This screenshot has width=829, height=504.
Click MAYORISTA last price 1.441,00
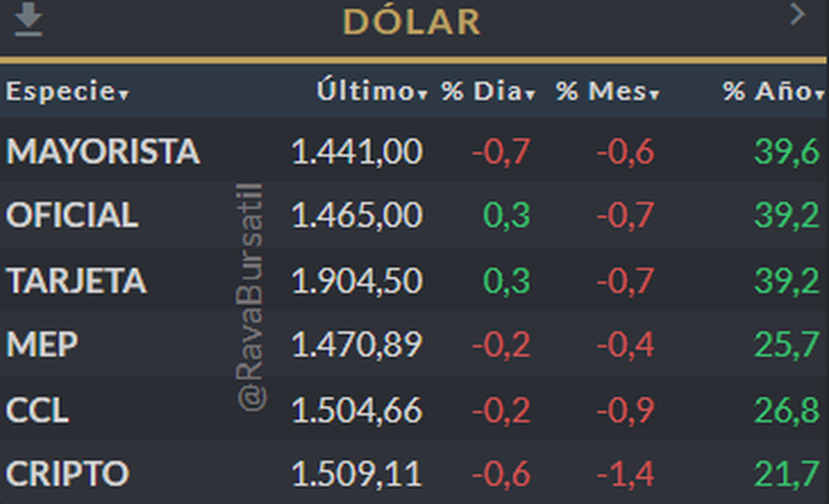356,151
